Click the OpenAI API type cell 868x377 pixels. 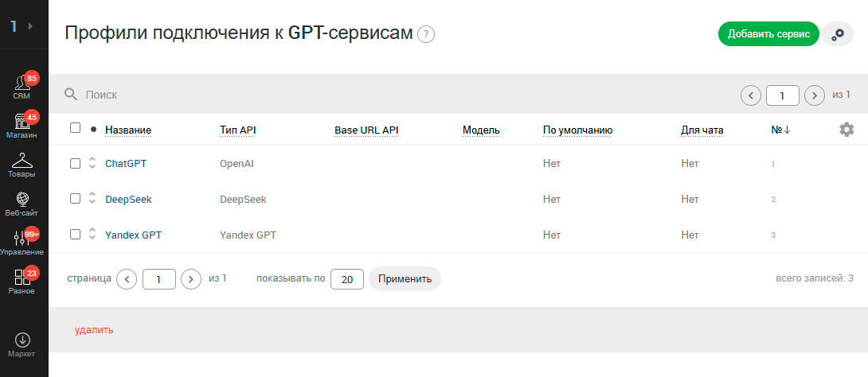coord(237,164)
